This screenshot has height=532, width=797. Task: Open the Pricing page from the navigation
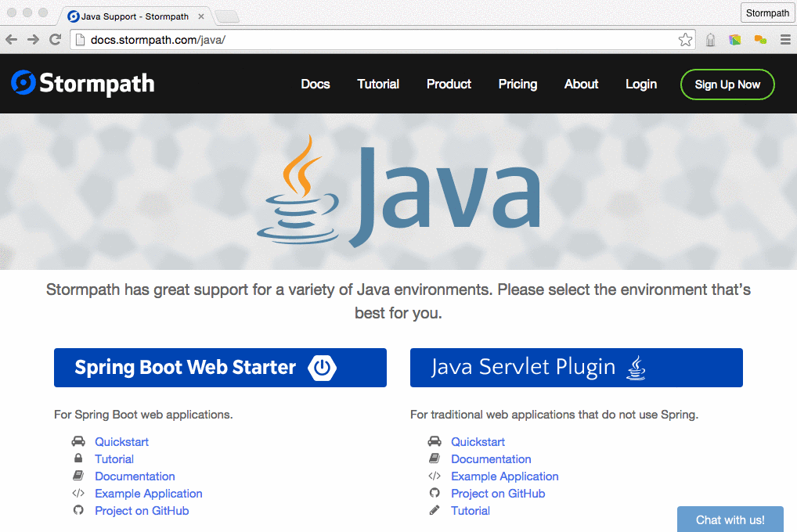[517, 84]
